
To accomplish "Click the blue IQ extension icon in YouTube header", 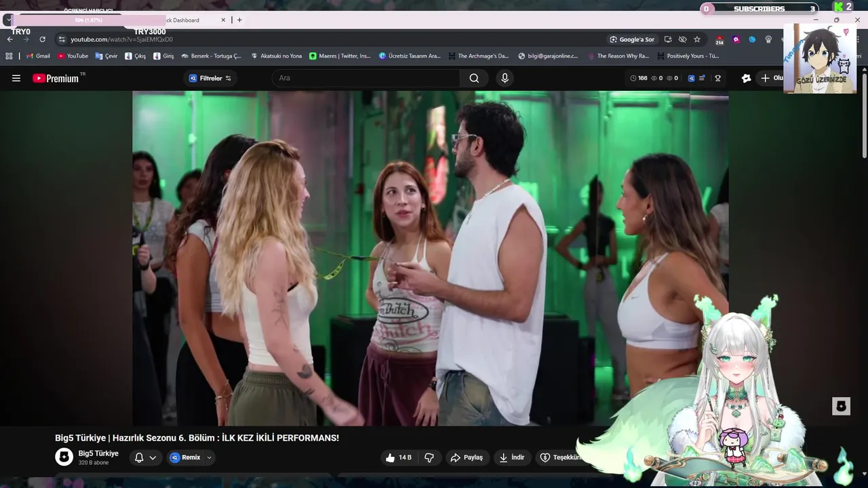I will pyautogui.click(x=691, y=78).
